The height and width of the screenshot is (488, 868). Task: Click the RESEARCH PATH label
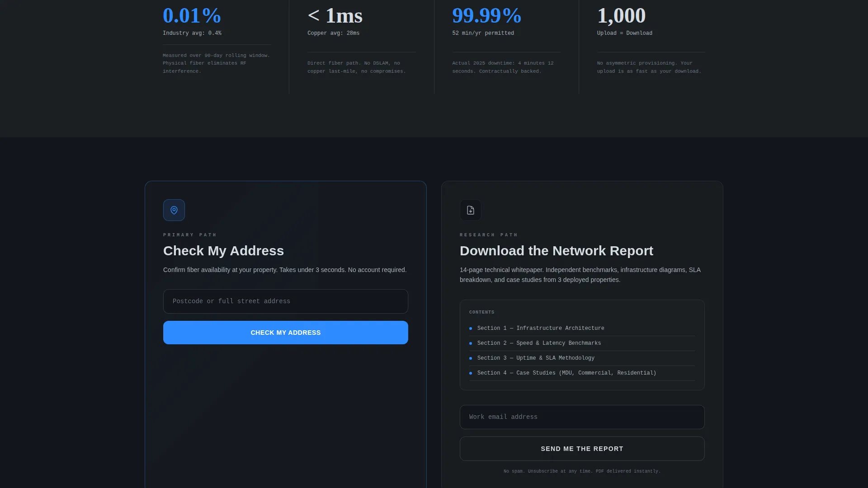[x=489, y=235]
